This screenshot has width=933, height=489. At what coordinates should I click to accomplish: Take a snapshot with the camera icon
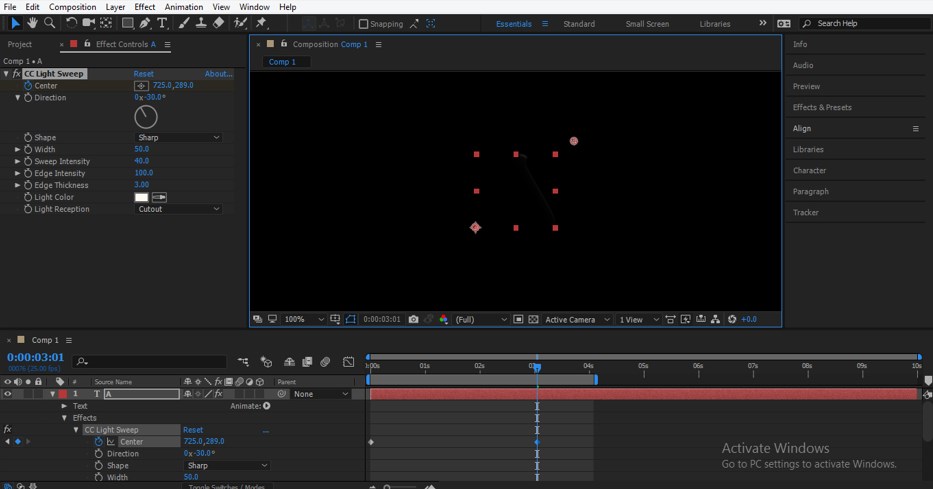click(413, 320)
